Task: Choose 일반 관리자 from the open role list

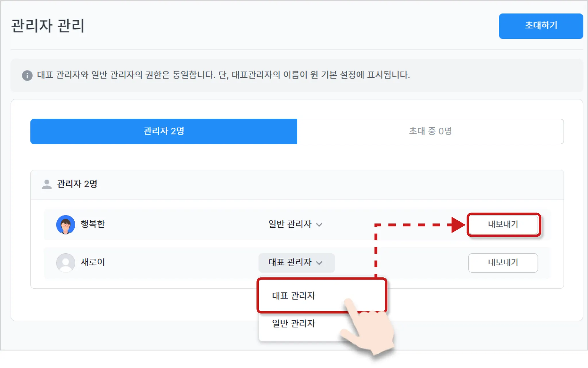Action: [293, 324]
